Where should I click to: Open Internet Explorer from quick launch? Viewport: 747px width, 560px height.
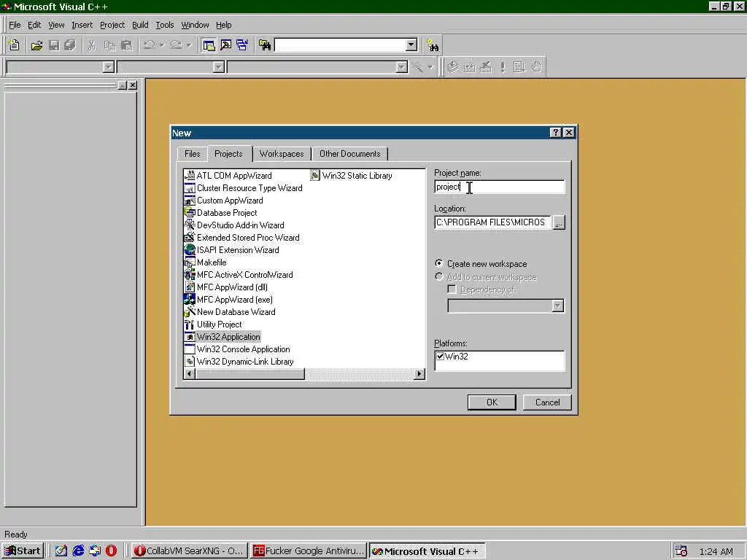[78, 551]
